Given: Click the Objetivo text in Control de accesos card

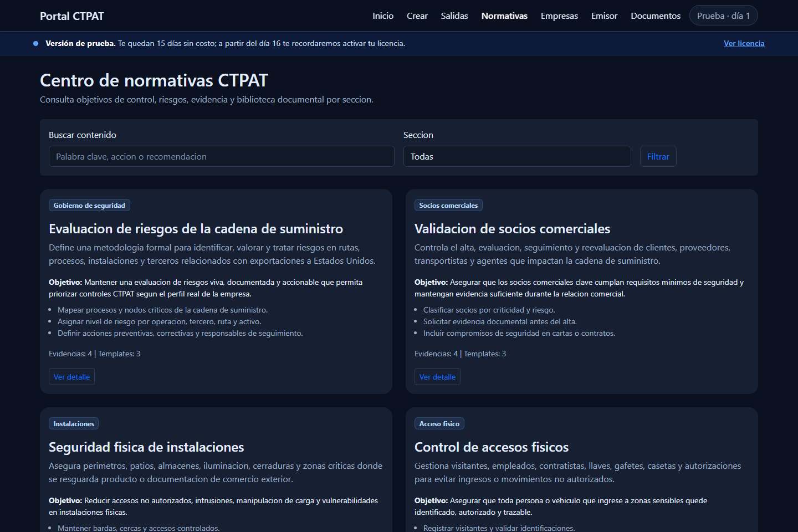Looking at the screenshot, I should click(561, 507).
